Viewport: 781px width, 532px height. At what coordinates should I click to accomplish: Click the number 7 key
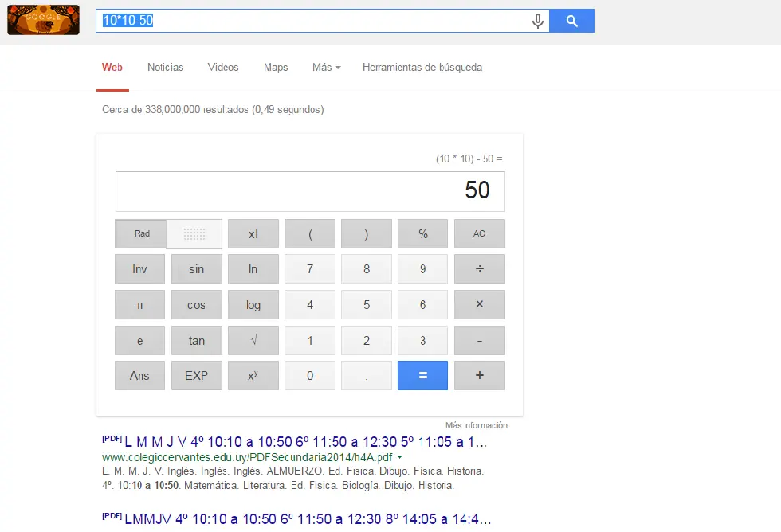(310, 268)
